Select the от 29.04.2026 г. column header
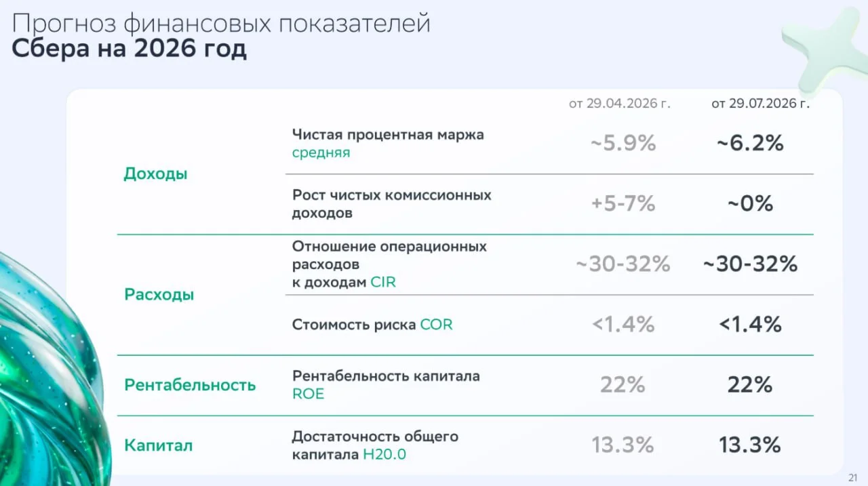The width and height of the screenshot is (868, 486). [619, 104]
